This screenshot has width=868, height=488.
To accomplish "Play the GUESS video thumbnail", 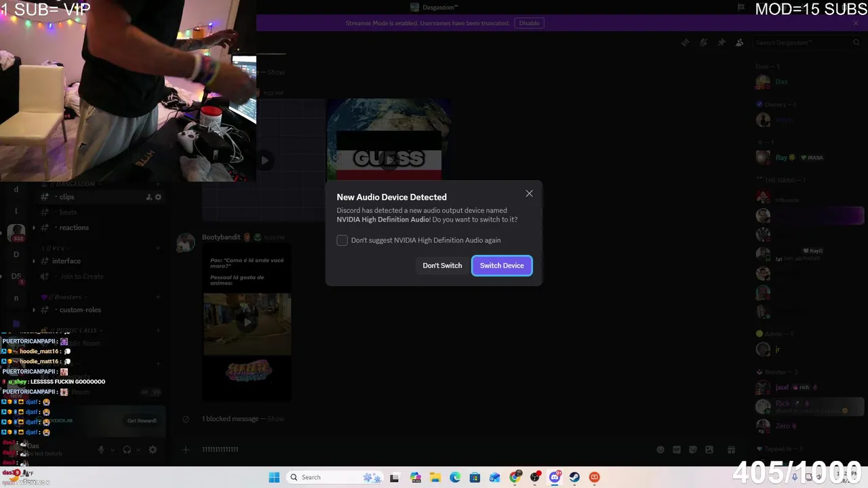I will 389,160.
